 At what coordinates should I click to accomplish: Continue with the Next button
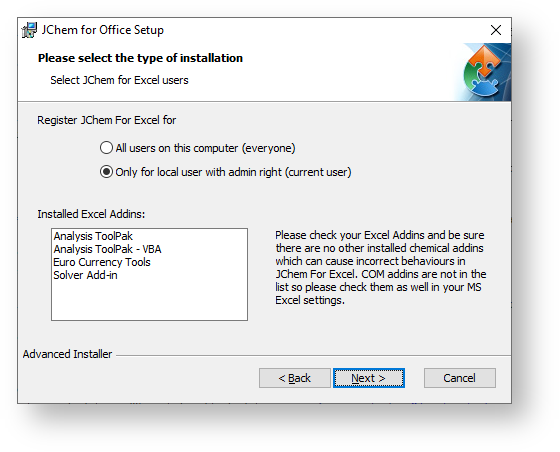click(369, 378)
